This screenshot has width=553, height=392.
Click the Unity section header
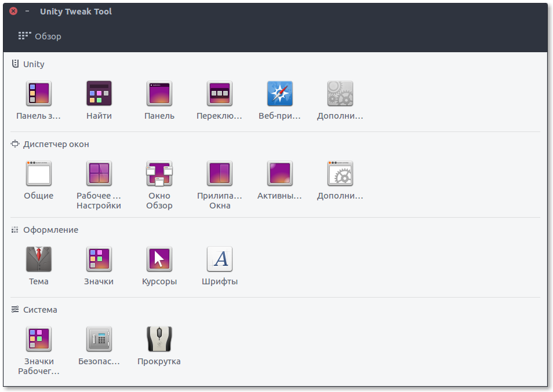coord(28,64)
